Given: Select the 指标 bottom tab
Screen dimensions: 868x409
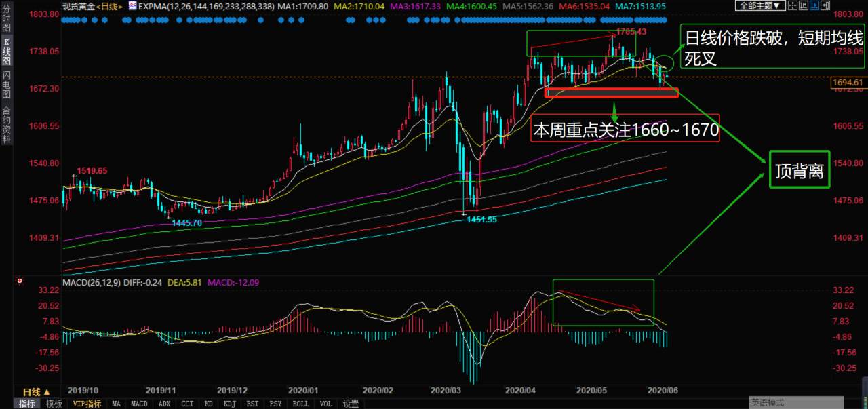Looking at the screenshot, I should (27, 404).
